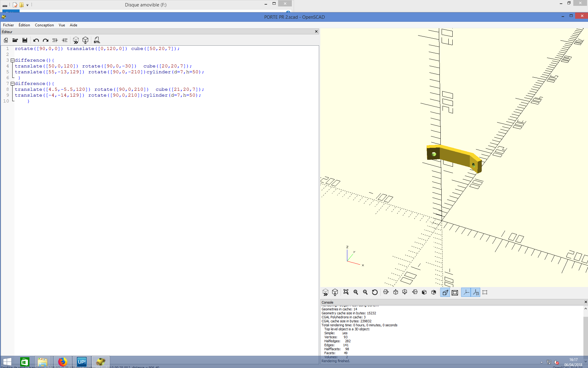Image resolution: width=588 pixels, height=368 pixels.
Task: Click the Export as STL icon
Action: [97, 40]
